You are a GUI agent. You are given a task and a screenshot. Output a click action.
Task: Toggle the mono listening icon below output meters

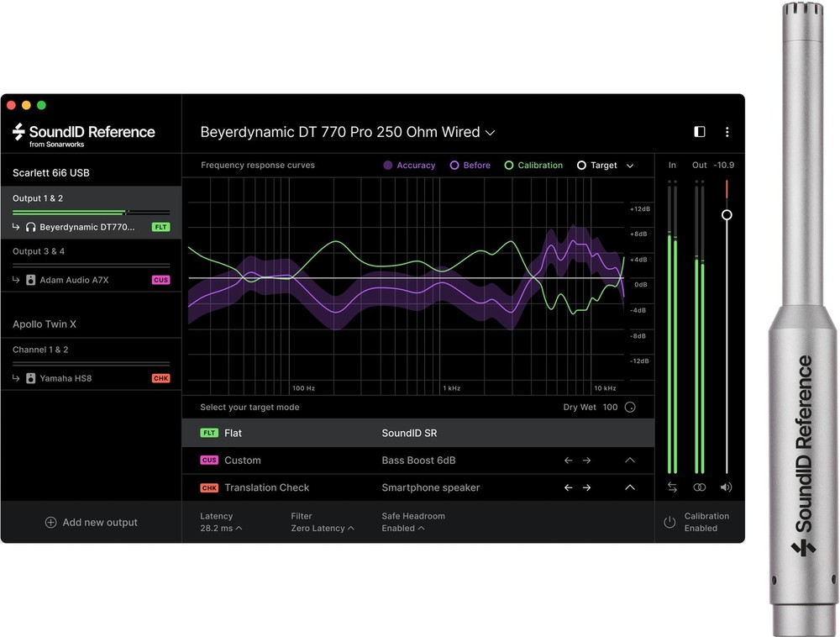699,487
